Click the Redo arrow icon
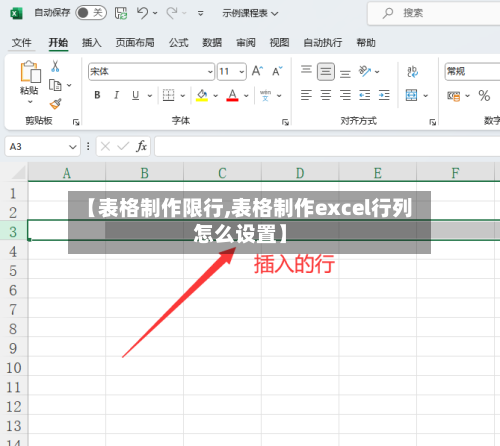 pyautogui.click(x=172, y=13)
